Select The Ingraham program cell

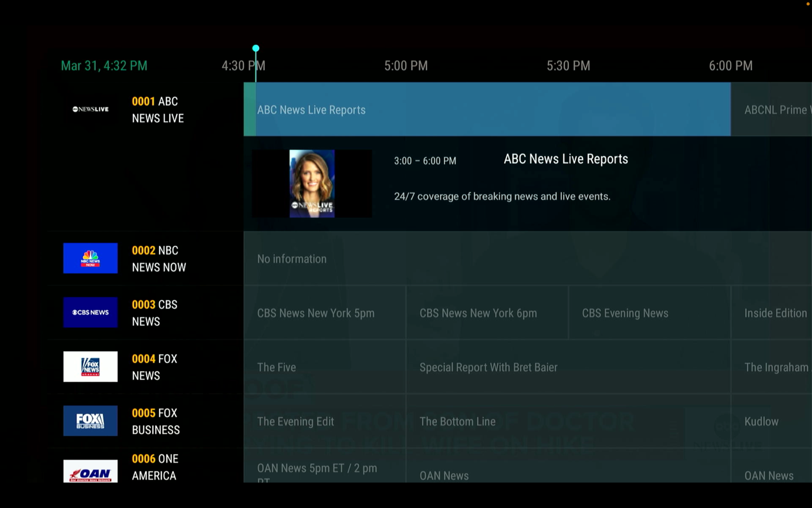click(x=772, y=367)
